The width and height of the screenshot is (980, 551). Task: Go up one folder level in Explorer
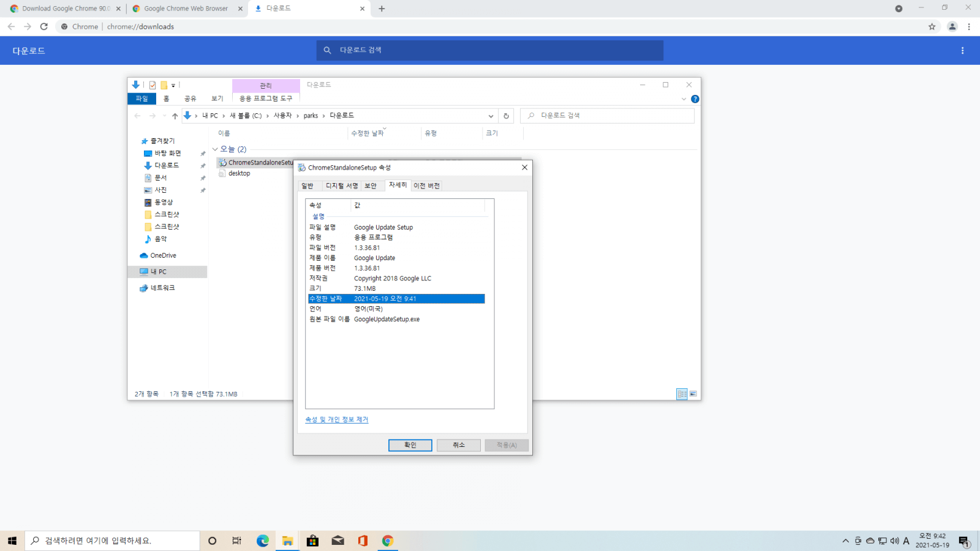coord(175,116)
